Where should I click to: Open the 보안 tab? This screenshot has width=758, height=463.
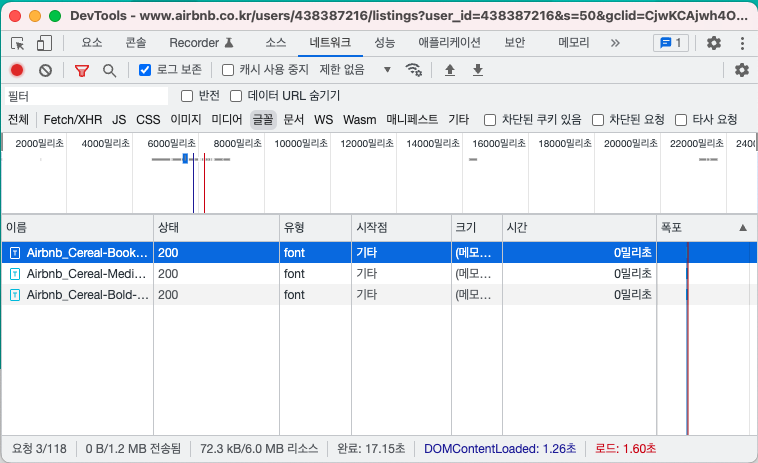514,43
